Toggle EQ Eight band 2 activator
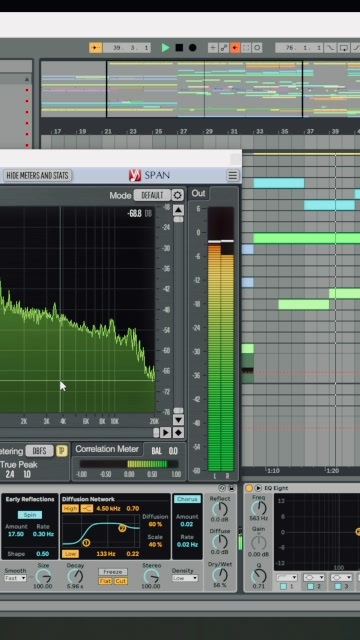360x640 pixels. coord(310,587)
